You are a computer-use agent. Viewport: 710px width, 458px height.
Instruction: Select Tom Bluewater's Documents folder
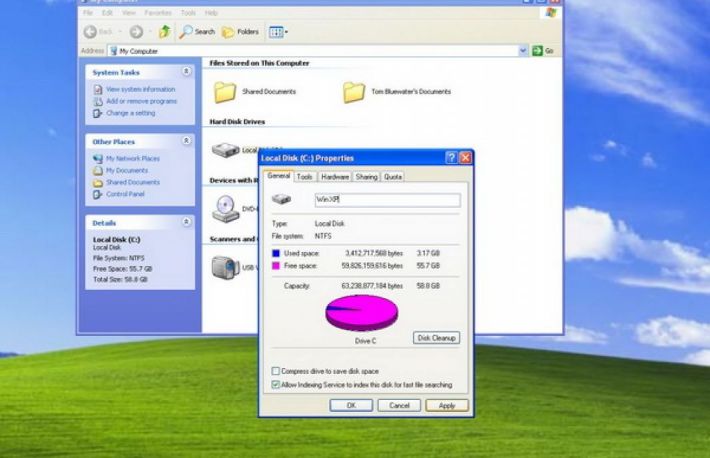[x=354, y=92]
